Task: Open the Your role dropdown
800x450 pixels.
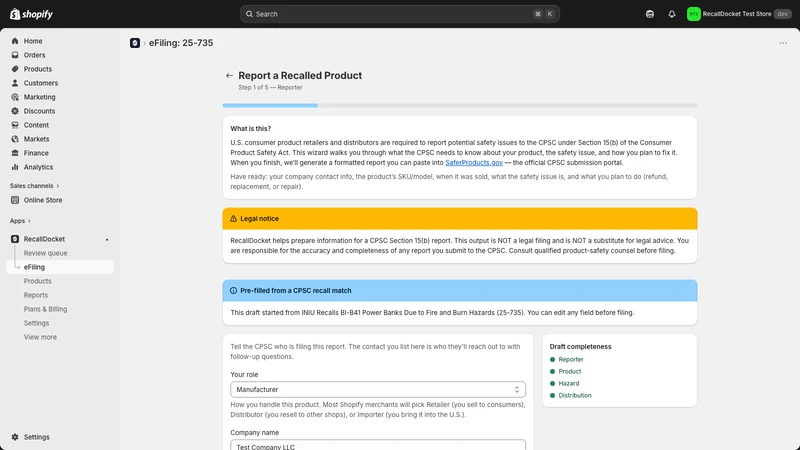Action: pos(378,389)
